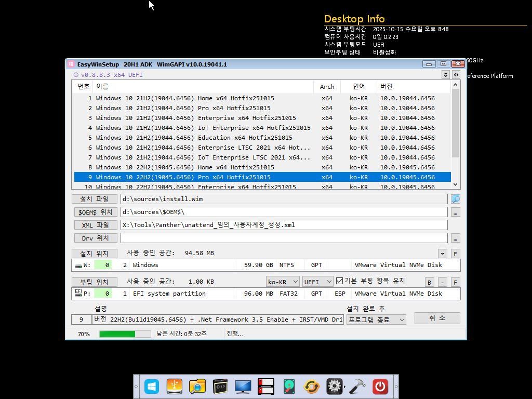Click the 버전 column header
Viewport: 532px width, 399px height.
[414, 87]
